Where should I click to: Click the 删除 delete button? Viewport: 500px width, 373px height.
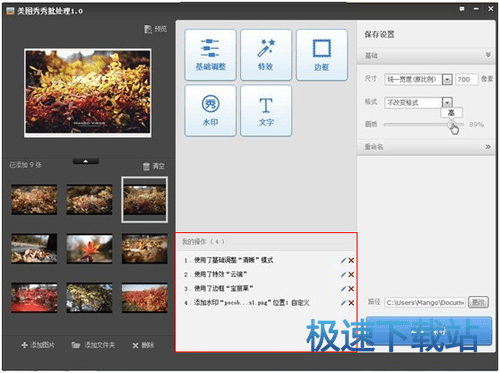tap(143, 345)
